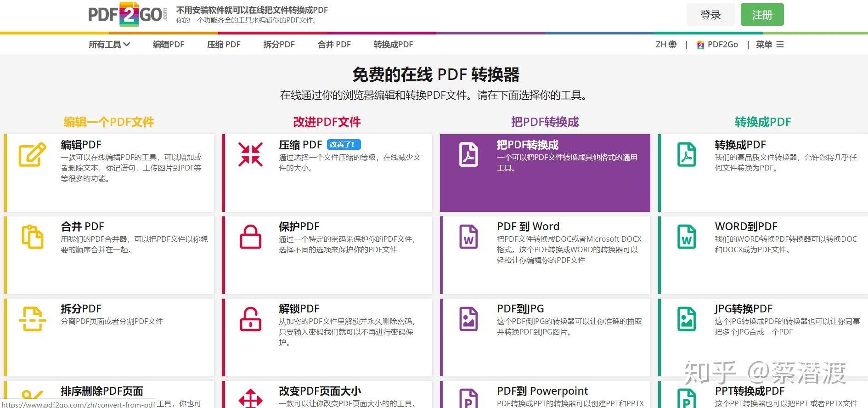This screenshot has width=868, height=408.
Task: Open the ZH language selector
Action: coord(666,45)
